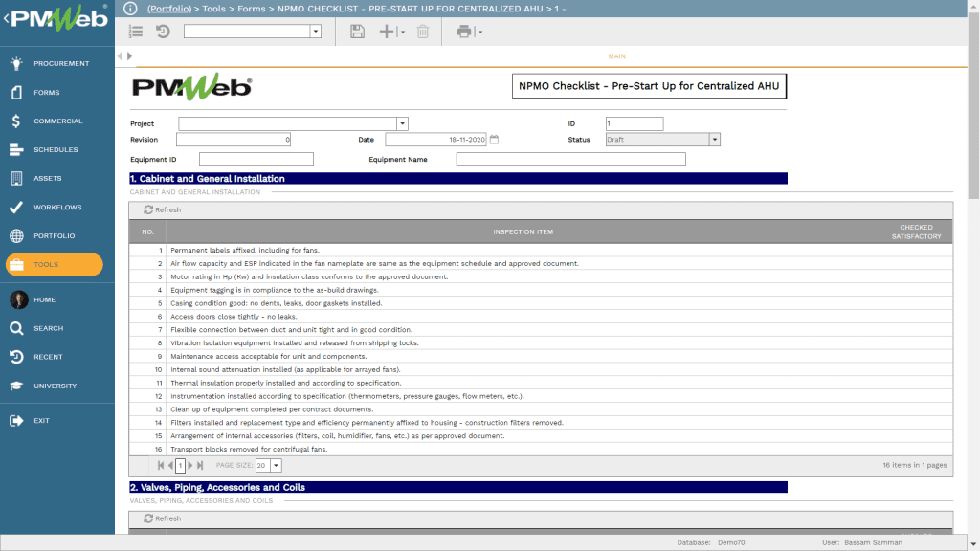Viewport: 980px width, 551px height.
Task: Open Schedules menu item
Action: point(56,150)
